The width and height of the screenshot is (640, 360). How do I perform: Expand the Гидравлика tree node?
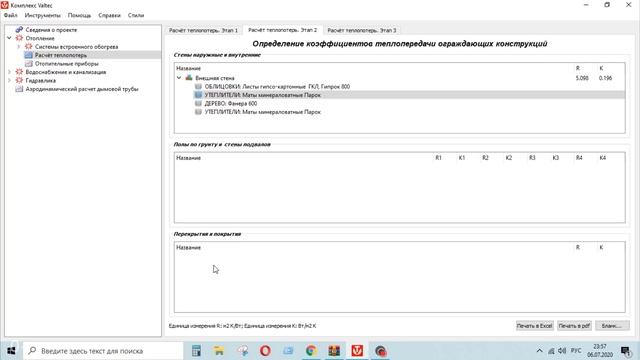(x=9, y=80)
